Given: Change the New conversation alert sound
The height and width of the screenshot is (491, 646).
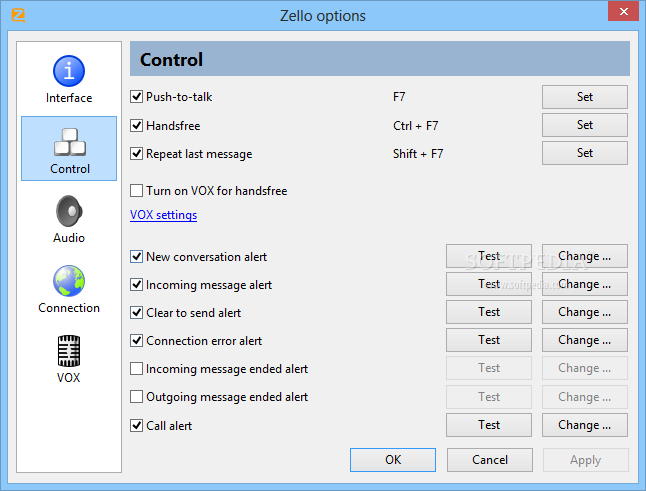Looking at the screenshot, I should (585, 256).
